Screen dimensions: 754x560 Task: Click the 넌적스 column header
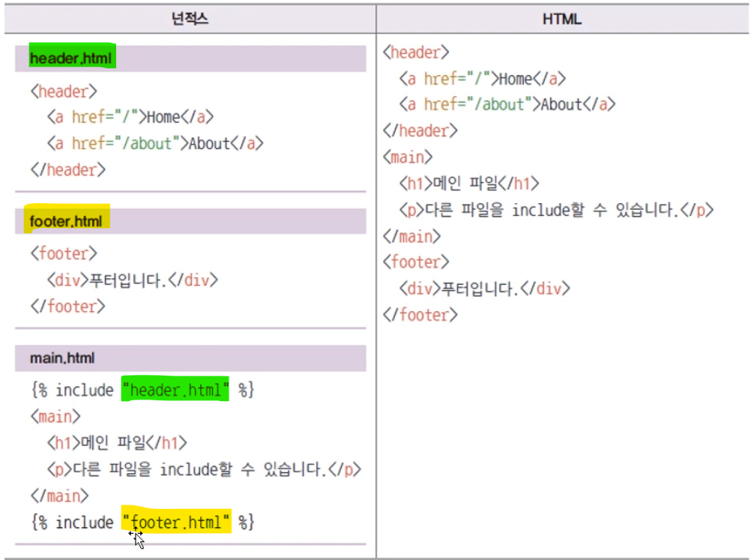(190, 19)
